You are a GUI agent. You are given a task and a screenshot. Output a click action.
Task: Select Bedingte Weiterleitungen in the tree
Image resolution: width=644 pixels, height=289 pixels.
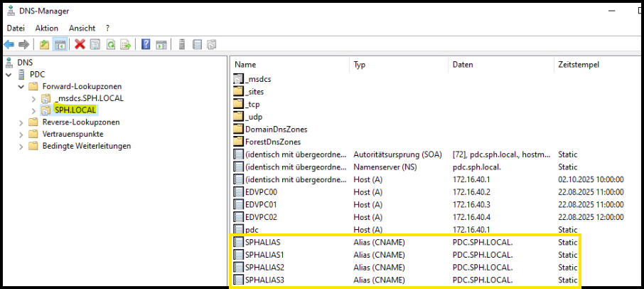(x=86, y=146)
